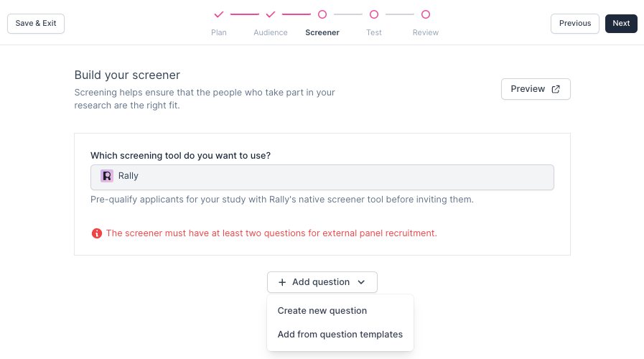The width and height of the screenshot is (644, 359).
Task: Jump to the Test step label
Action: [374, 32]
